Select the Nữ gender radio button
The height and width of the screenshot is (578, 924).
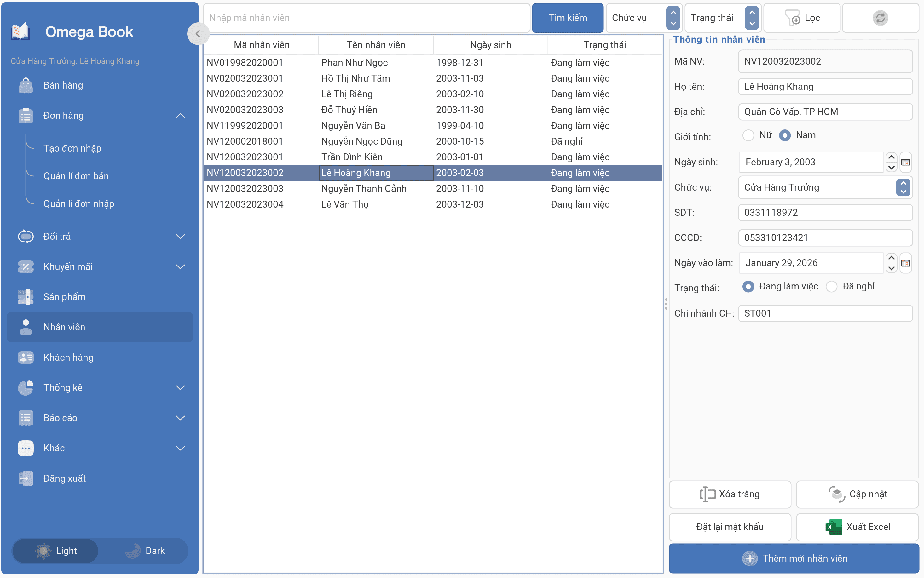pos(748,135)
